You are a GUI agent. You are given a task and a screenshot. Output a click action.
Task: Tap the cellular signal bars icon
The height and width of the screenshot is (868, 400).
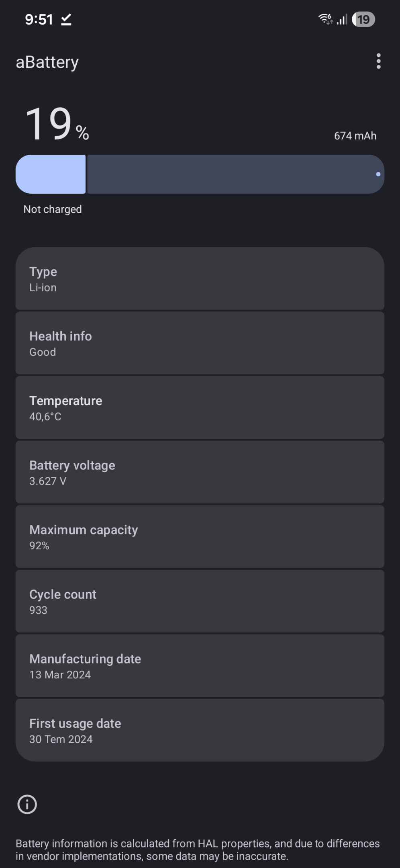pyautogui.click(x=342, y=19)
